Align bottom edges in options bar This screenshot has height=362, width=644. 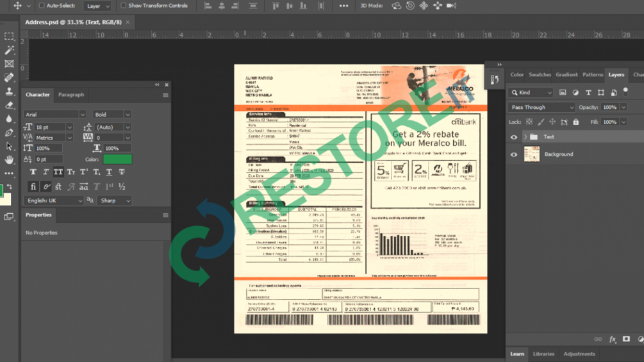click(x=303, y=6)
